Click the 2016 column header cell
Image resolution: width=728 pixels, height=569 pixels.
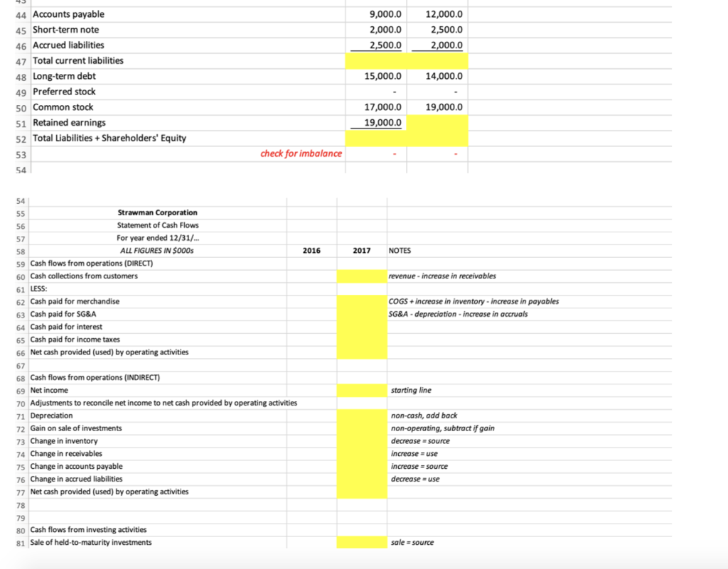[x=312, y=250]
